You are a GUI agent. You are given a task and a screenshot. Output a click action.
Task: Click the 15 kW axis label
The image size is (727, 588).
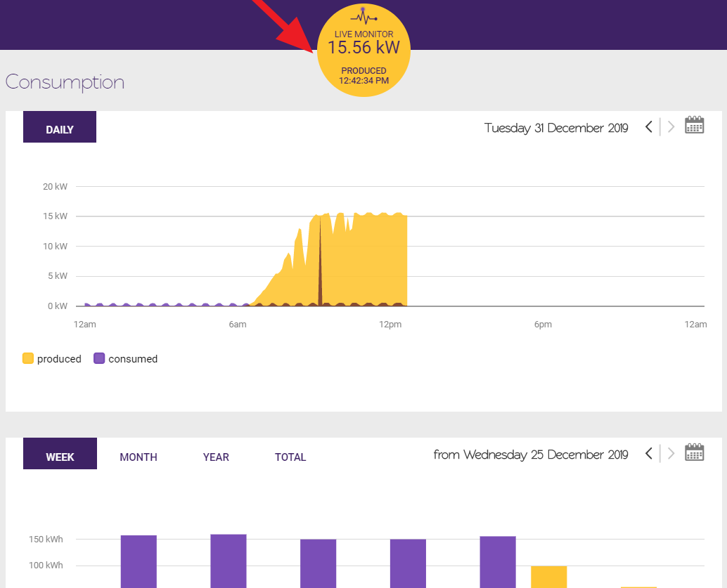(x=55, y=216)
